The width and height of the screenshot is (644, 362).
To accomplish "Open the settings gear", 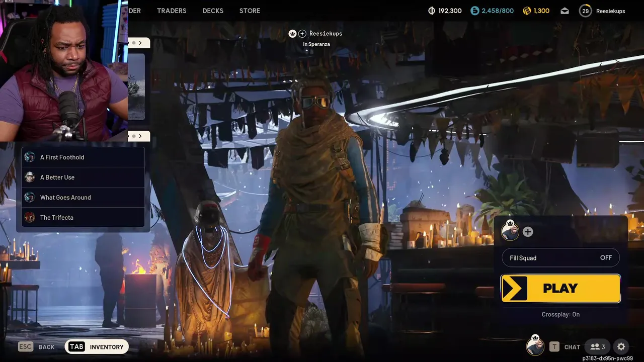I will [x=621, y=346].
